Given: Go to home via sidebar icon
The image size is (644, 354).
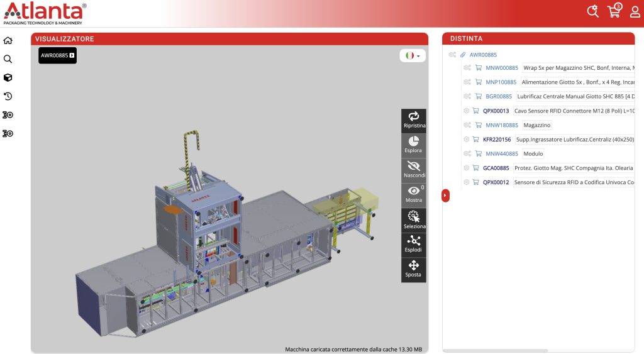Looking at the screenshot, I should tap(8, 40).
